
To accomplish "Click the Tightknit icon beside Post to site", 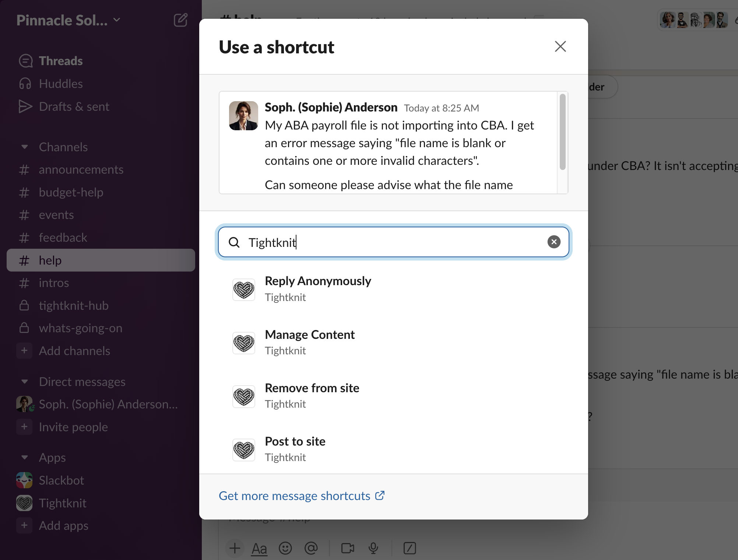I will [x=243, y=450].
